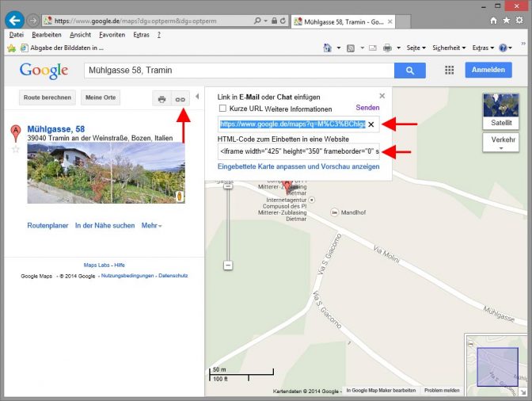Click the Google logo
This screenshot has width=532, height=401.
click(x=44, y=71)
